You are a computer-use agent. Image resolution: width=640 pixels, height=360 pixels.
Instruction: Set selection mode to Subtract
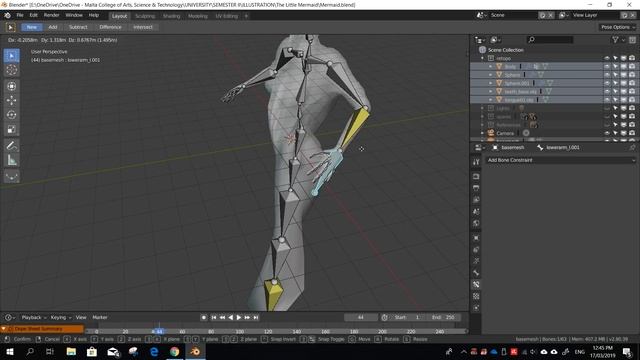78,27
